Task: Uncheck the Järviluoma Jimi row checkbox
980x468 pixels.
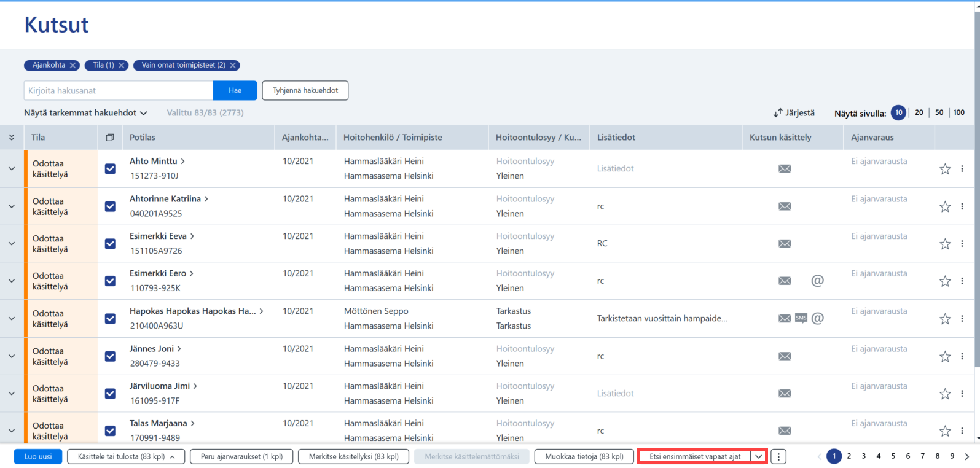Action: 110,393
